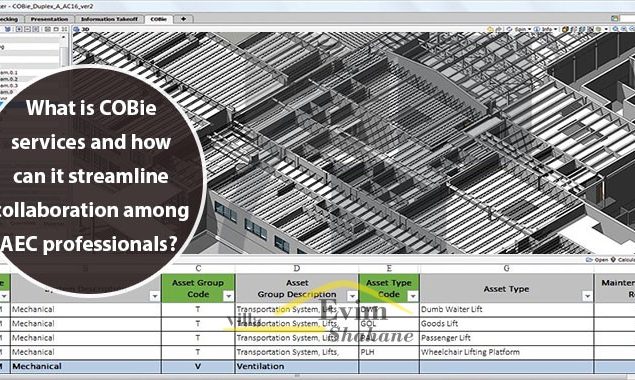
Task: Open the Info tool dropdown arrow
Action: pyautogui.click(x=555, y=29)
